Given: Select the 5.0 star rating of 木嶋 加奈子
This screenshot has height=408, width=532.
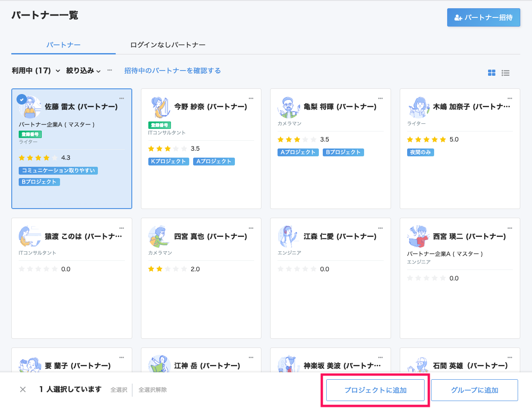Looking at the screenshot, I should (x=433, y=139).
